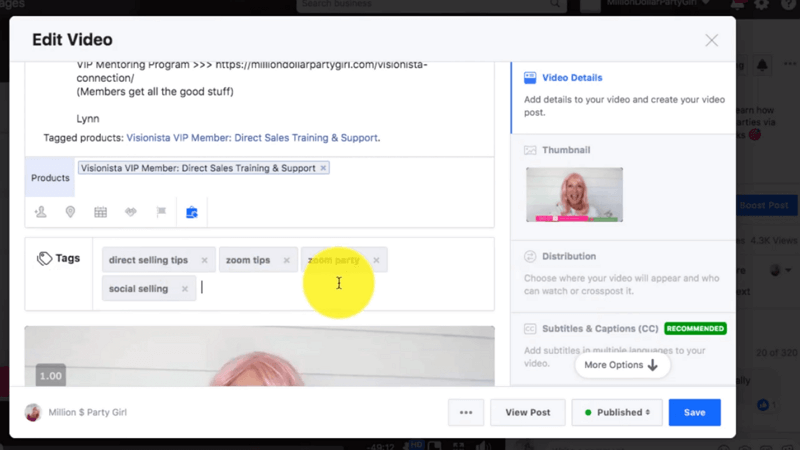Viewport: 800px width, 450px height.
Task: Click the 'Lynn' signature text in description
Action: [x=88, y=118]
